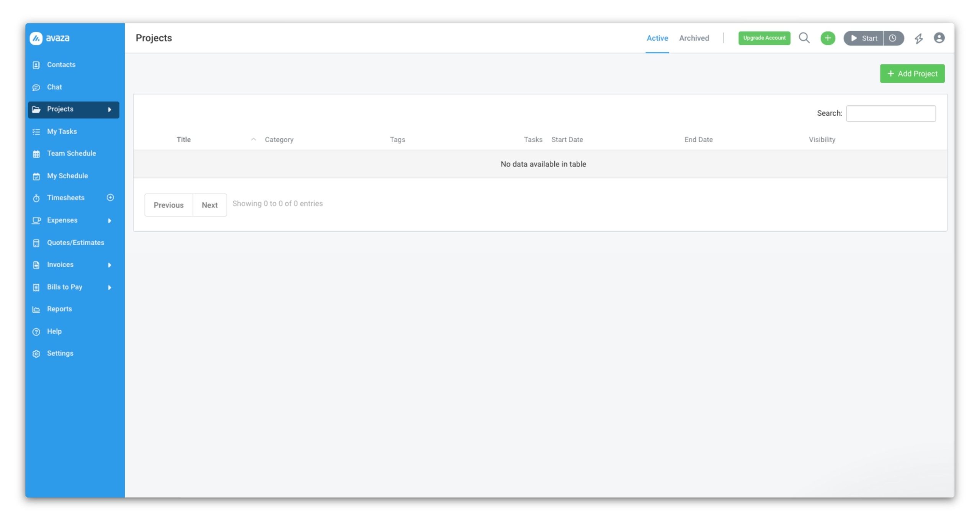Open the timer clock icon
Image resolution: width=980 pixels, height=523 pixels.
pos(893,38)
